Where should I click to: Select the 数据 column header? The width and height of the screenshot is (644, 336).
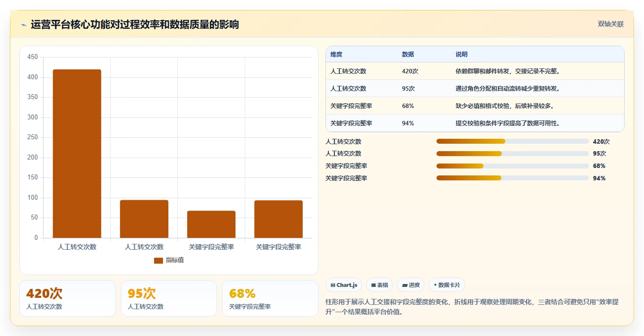click(x=408, y=55)
